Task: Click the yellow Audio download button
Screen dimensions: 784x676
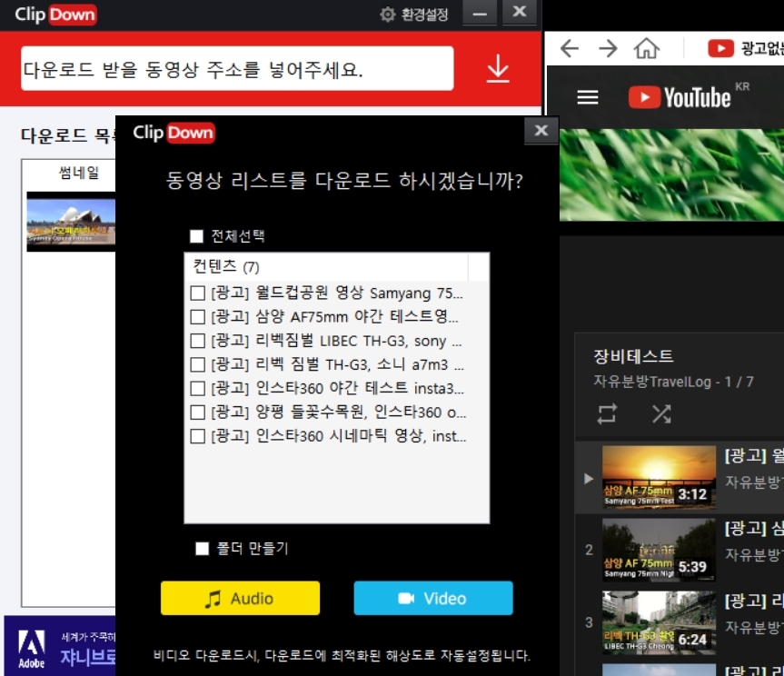Action: (x=240, y=598)
